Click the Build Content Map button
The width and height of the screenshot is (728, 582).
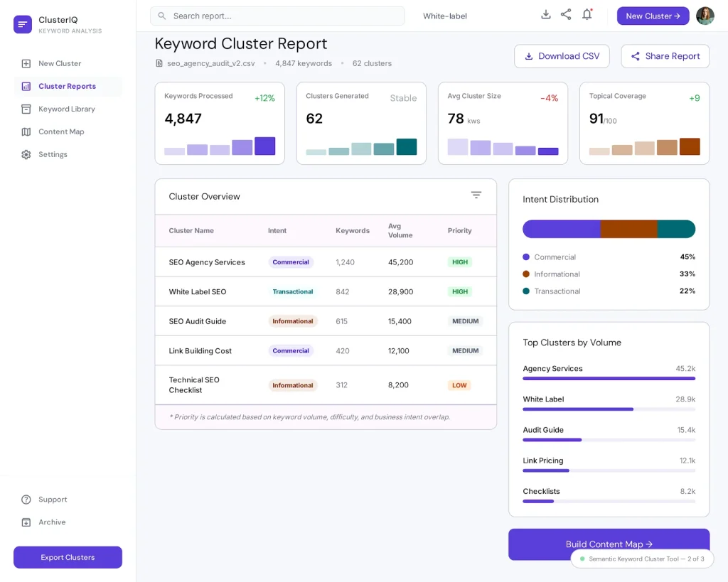[609, 544]
